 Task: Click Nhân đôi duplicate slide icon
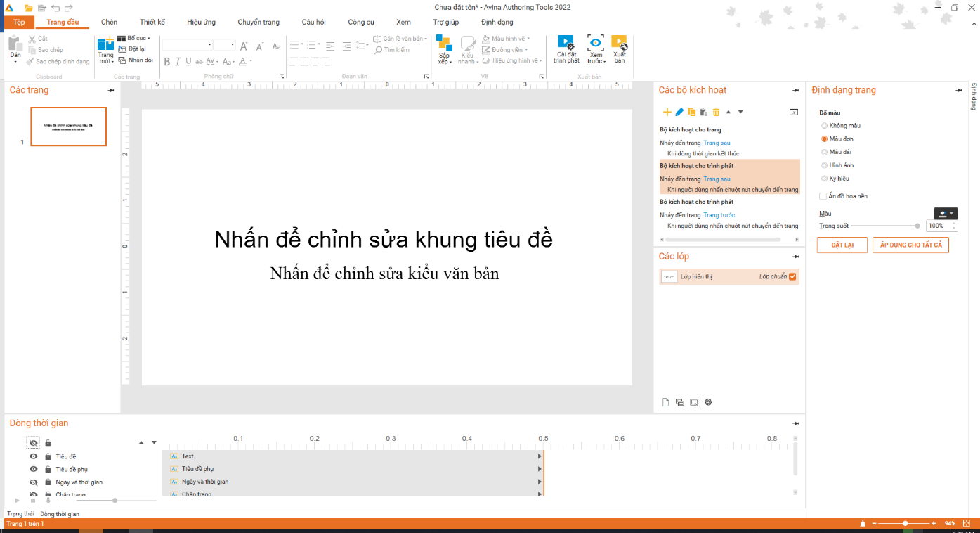(x=122, y=60)
